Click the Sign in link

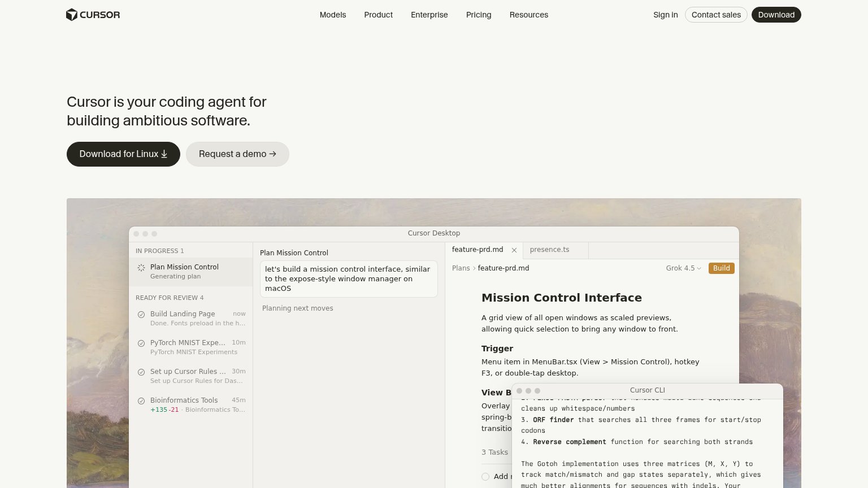666,15
